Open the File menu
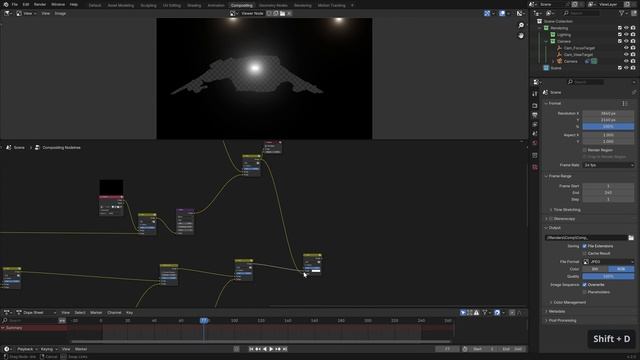This screenshot has height=360, width=640. [x=15, y=4]
